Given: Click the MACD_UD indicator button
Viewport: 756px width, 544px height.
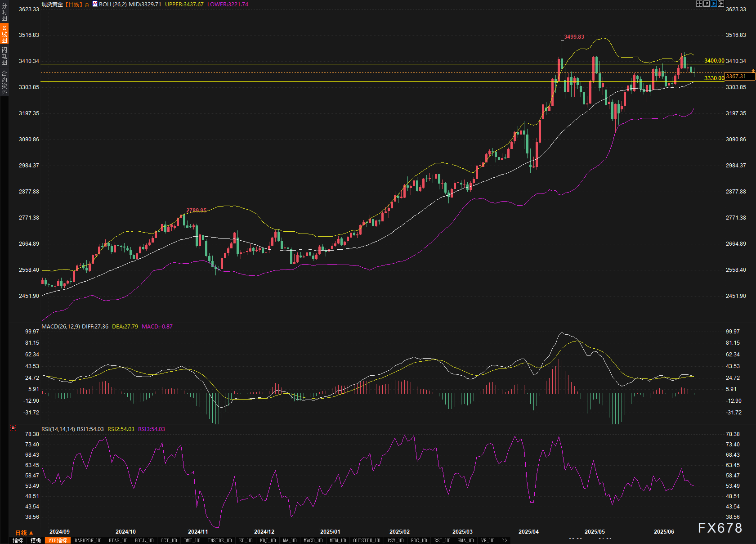Looking at the screenshot, I should 313,540.
